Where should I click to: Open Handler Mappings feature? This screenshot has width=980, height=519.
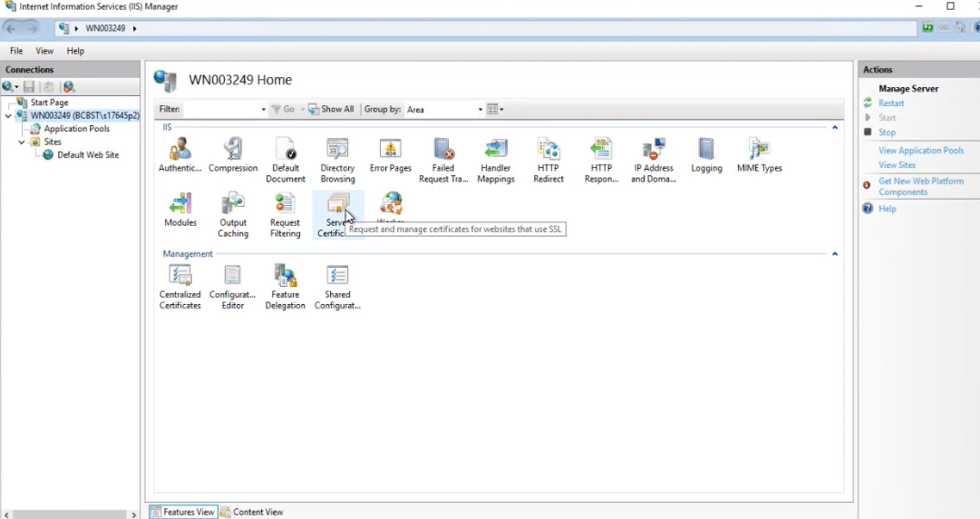coord(496,151)
